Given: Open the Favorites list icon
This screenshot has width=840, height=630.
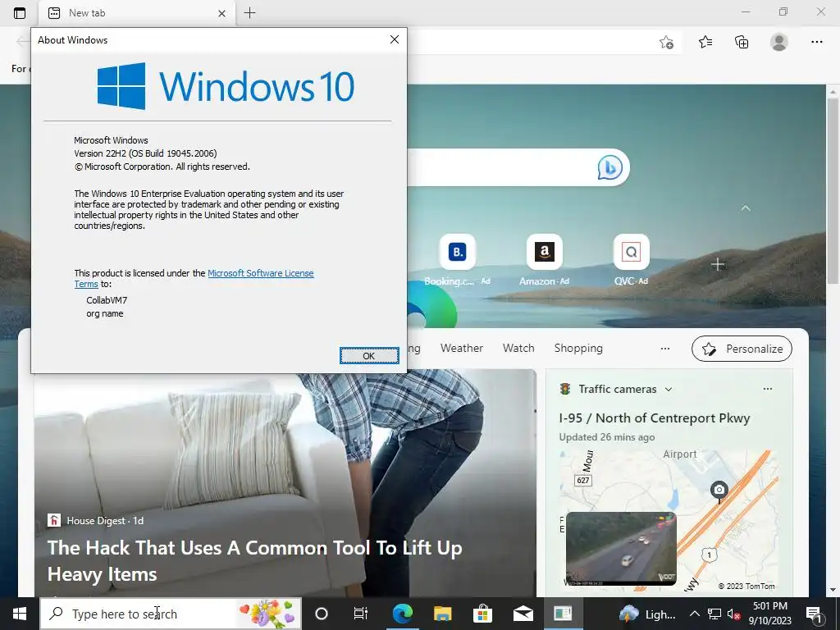Looking at the screenshot, I should (x=705, y=42).
